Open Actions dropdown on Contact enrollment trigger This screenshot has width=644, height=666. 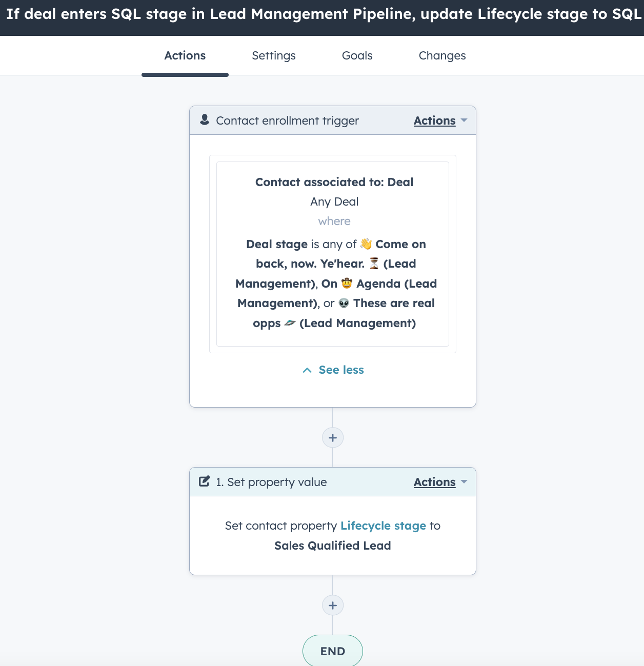pos(440,120)
